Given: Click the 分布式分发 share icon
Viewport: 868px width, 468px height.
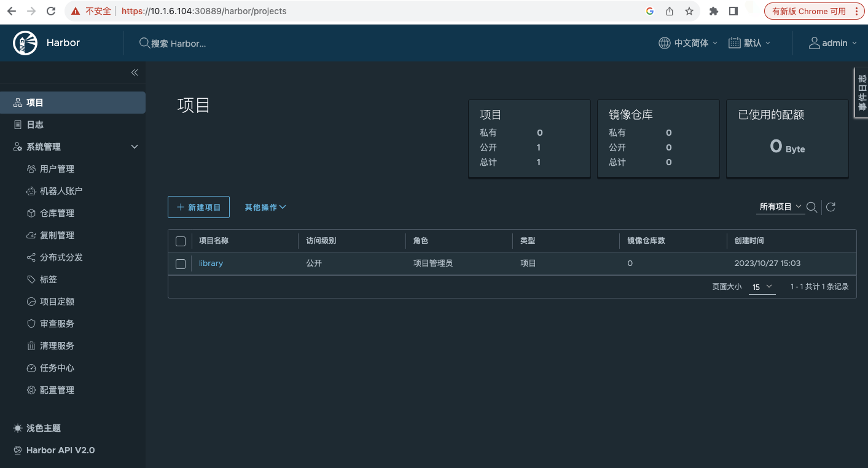Looking at the screenshot, I should click(31, 257).
